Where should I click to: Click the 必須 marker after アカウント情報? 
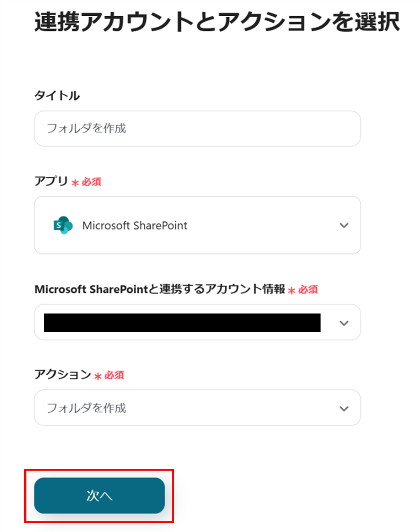point(308,290)
